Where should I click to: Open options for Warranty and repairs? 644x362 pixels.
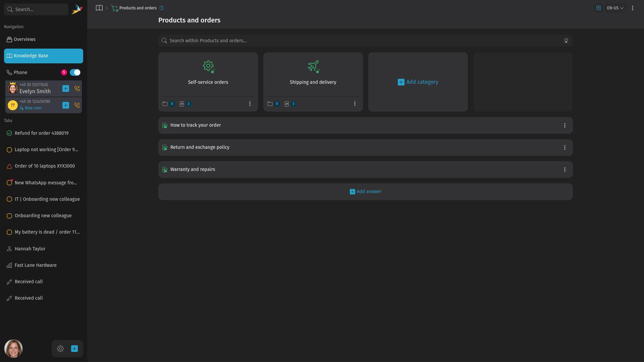[x=565, y=170]
